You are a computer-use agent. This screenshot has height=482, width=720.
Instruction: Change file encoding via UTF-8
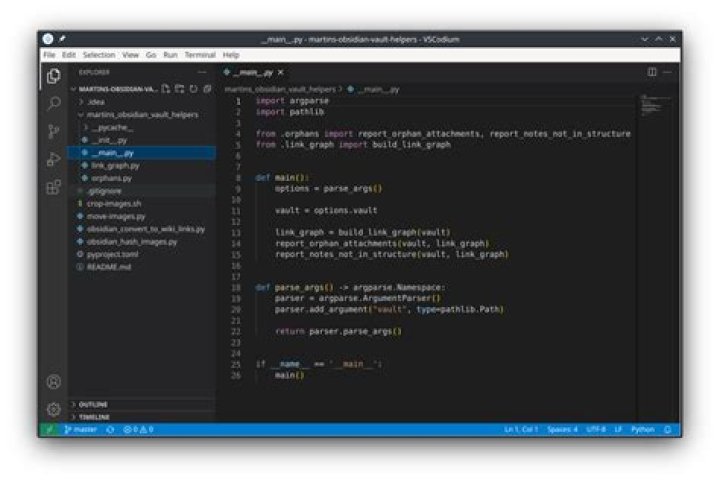(596, 429)
